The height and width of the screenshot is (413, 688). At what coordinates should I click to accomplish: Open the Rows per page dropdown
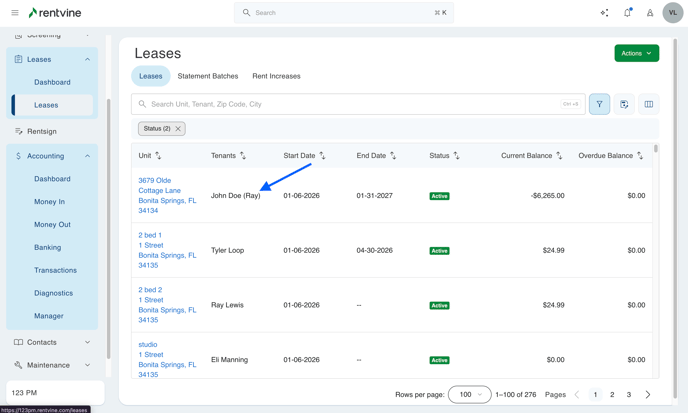pyautogui.click(x=469, y=394)
